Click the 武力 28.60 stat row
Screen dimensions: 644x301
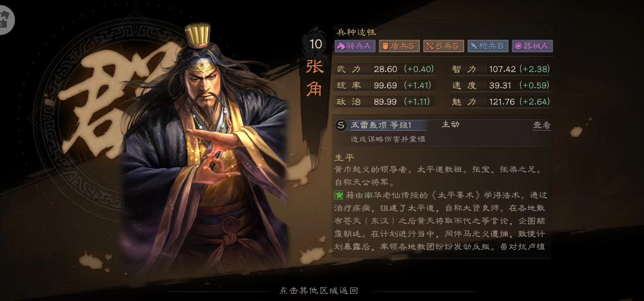(x=385, y=69)
